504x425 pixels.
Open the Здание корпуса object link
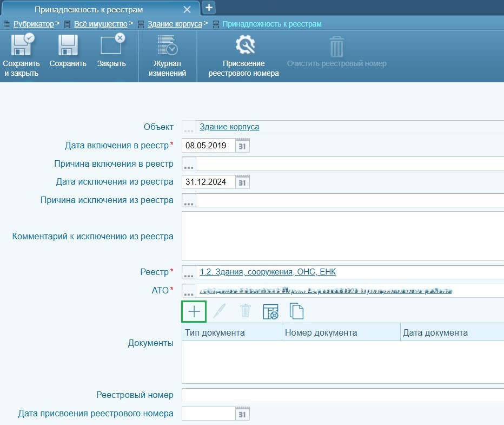tap(229, 127)
